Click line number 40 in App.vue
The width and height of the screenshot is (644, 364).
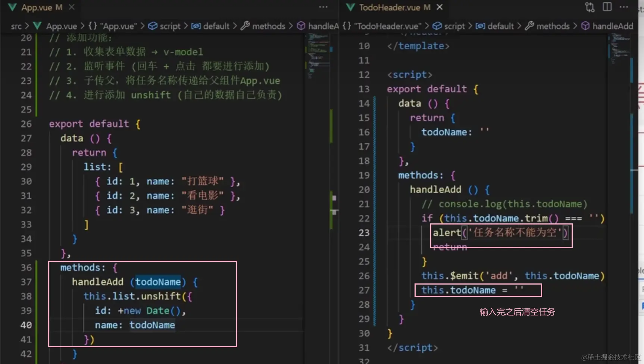click(26, 325)
